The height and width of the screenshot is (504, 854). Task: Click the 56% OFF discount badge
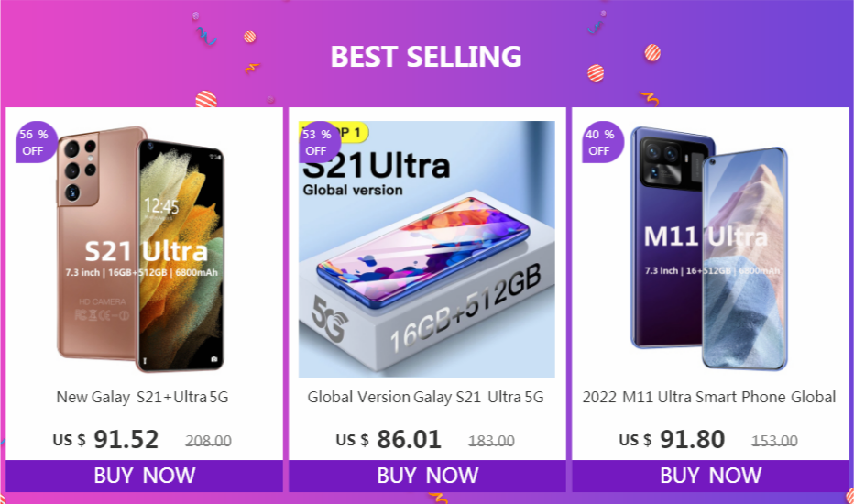pos(36,142)
